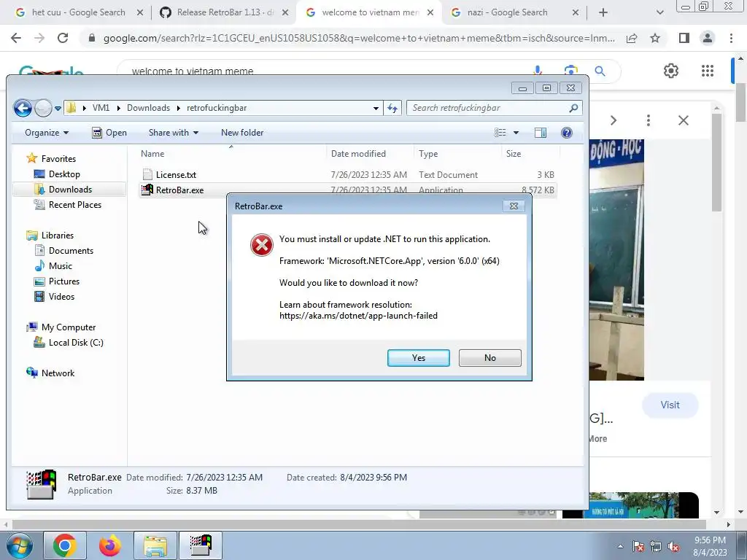747x560 pixels.
Task: Toggle the preview pane icon
Action: [541, 133]
